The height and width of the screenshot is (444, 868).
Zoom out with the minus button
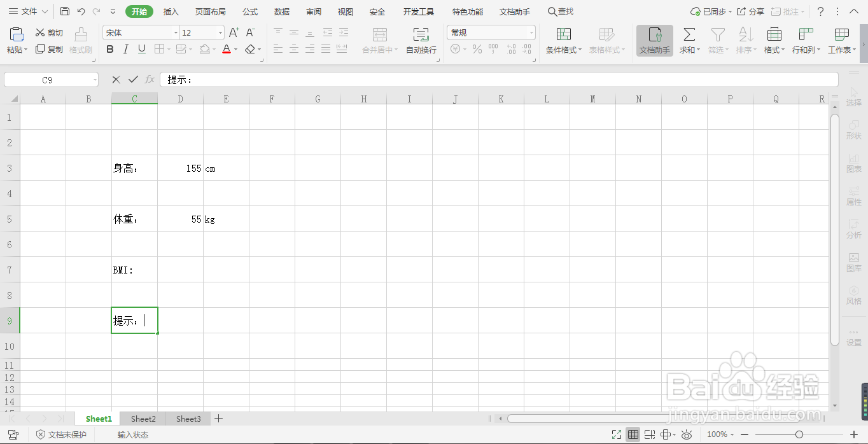coord(745,434)
